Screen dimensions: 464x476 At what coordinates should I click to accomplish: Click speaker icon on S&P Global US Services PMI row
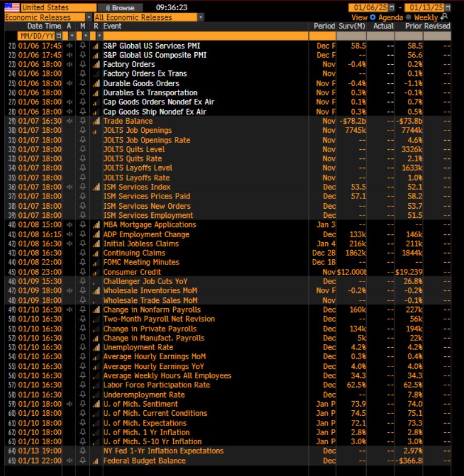point(70,46)
